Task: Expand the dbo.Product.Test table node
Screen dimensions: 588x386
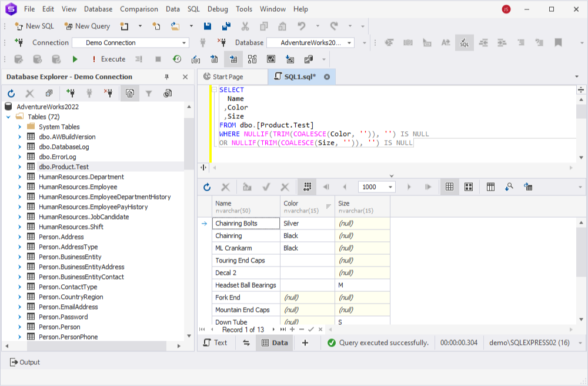Action: [20, 167]
